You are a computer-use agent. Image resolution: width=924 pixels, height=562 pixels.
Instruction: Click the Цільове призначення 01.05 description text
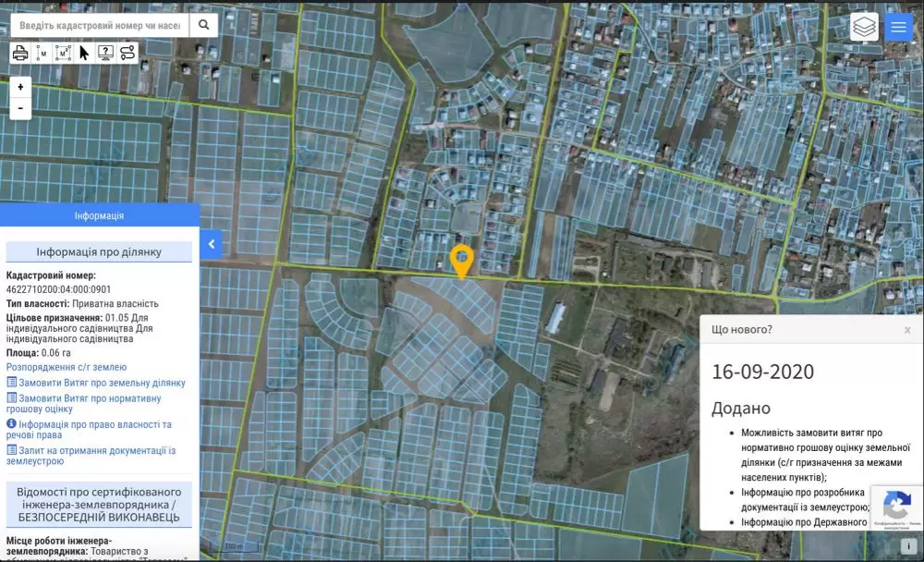[79, 328]
